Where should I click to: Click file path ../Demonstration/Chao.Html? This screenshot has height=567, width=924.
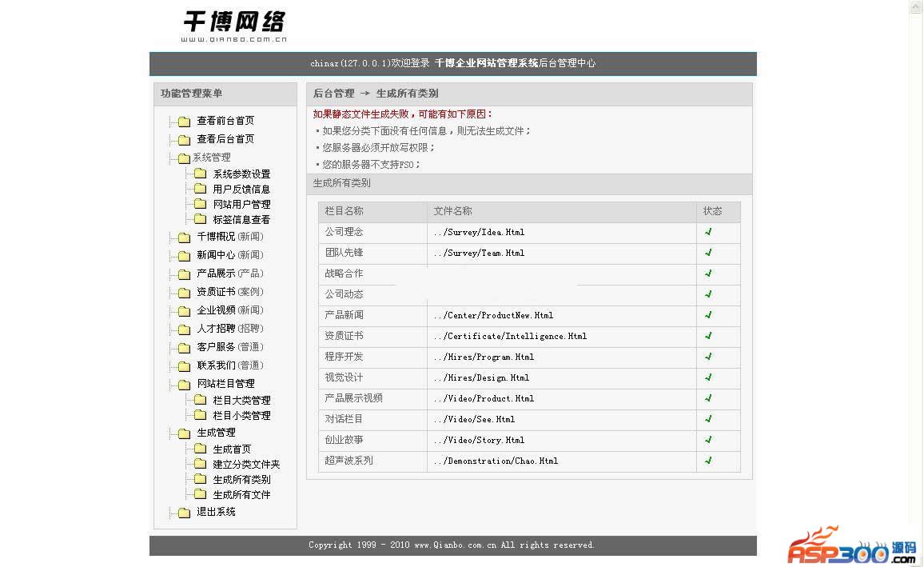pos(496,461)
